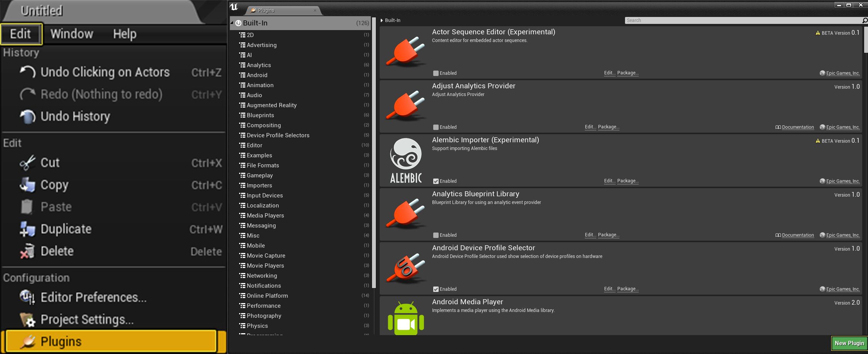Select Editor Preferences from the Edit menu

[93, 297]
